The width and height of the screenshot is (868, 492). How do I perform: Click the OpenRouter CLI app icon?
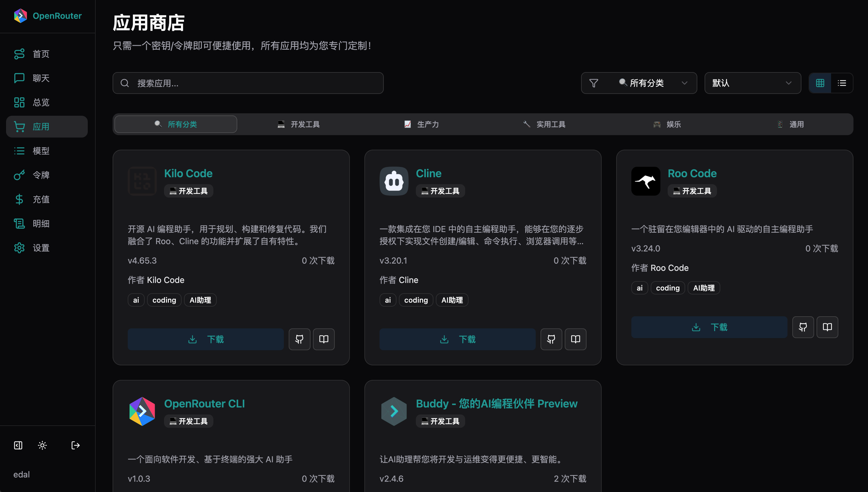[142, 411]
